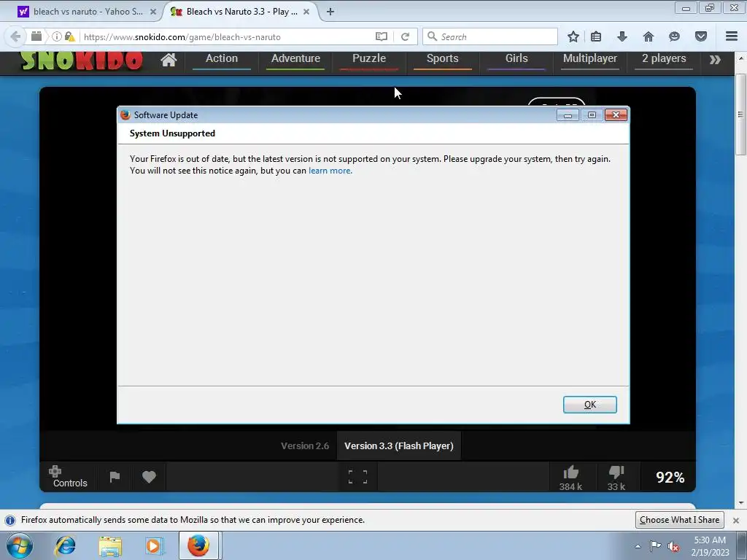747x560 pixels.
Task: Open the Girls category
Action: [516, 59]
